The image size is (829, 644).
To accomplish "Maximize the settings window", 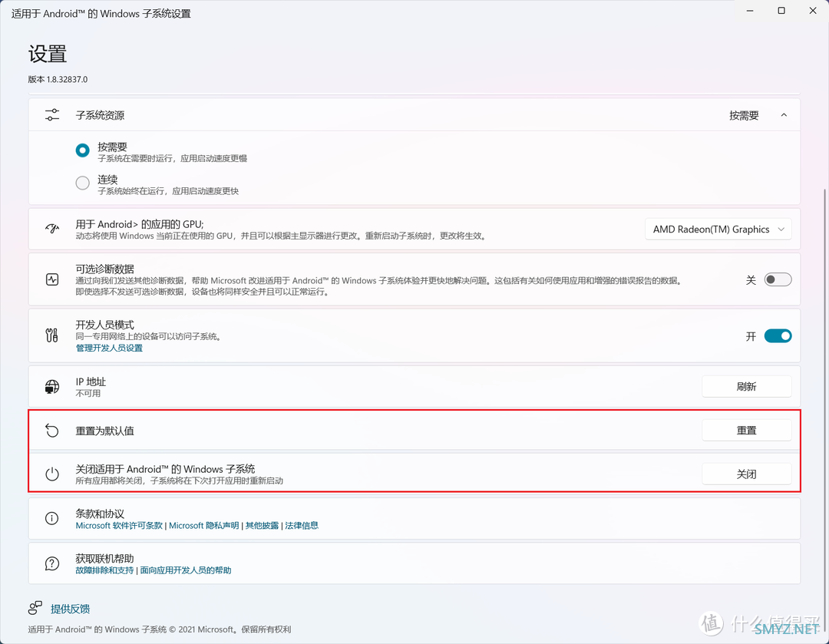I will tap(781, 11).
